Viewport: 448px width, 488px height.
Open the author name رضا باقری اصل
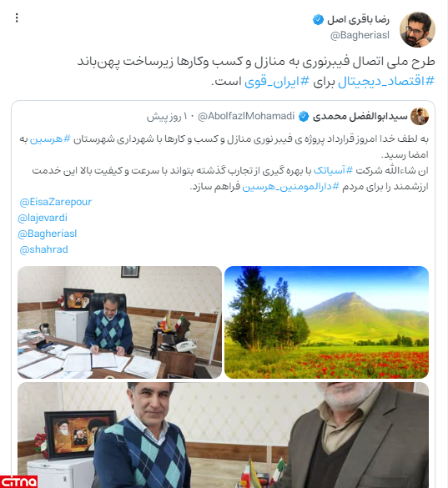pos(358,20)
